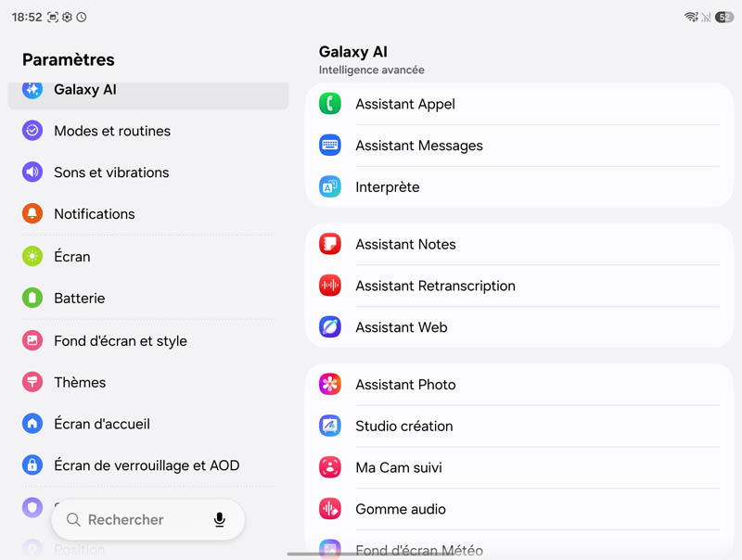Tap the microphone voice search icon
Image resolution: width=742 pixels, height=560 pixels.
[219, 519]
